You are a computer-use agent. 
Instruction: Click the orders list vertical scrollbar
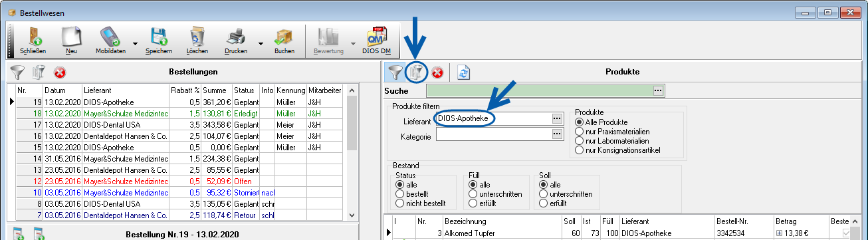tap(352, 152)
